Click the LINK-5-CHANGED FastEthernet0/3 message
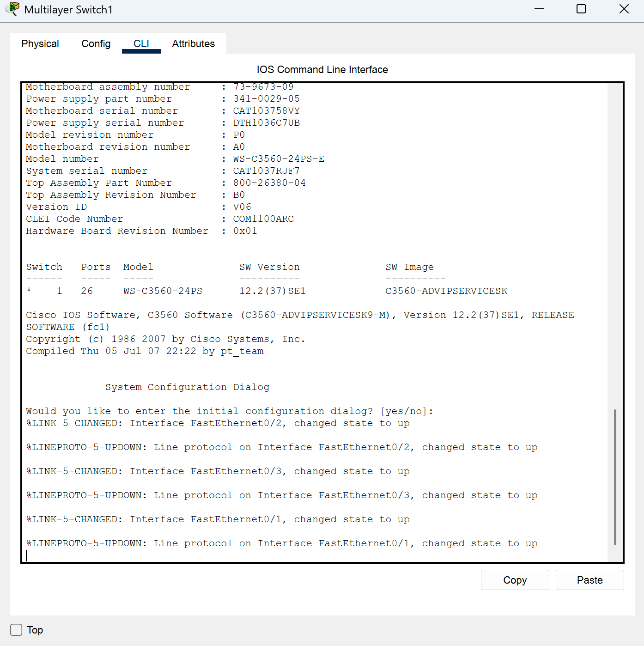Viewport: 644px width, 646px height. [x=218, y=471]
